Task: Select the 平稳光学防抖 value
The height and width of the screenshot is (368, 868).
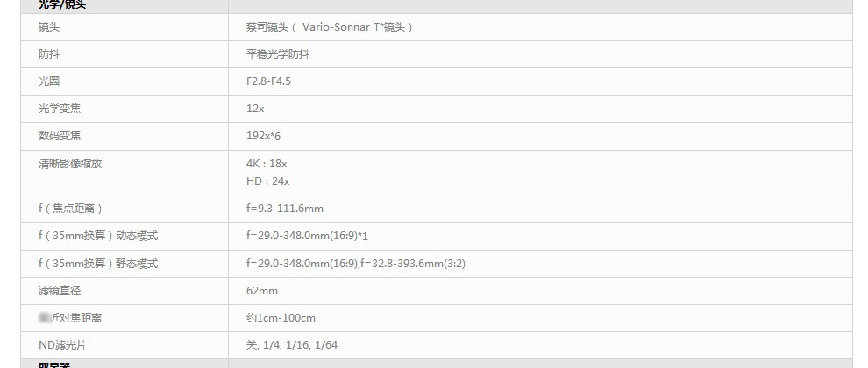Action: click(x=278, y=54)
